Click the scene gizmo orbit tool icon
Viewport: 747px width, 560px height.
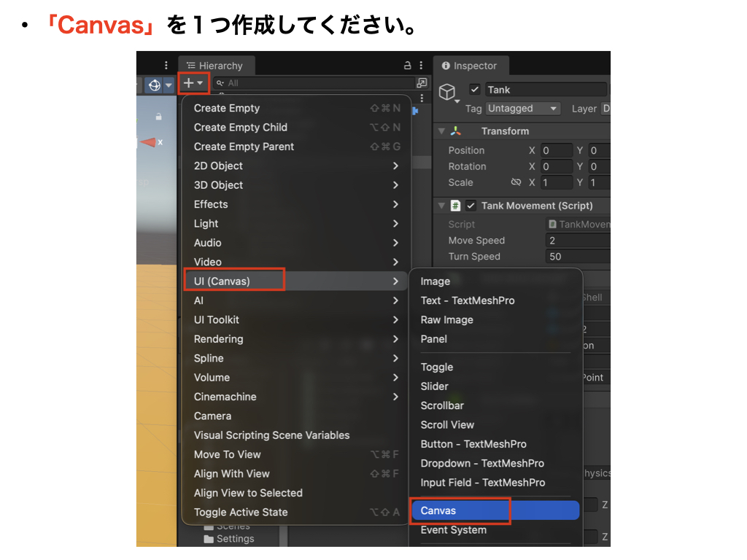coord(154,85)
